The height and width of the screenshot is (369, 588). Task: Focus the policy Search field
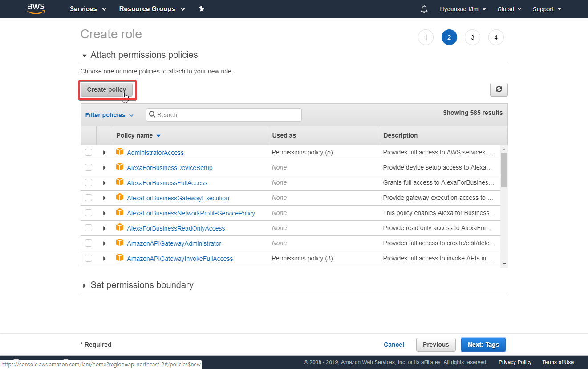(x=224, y=115)
